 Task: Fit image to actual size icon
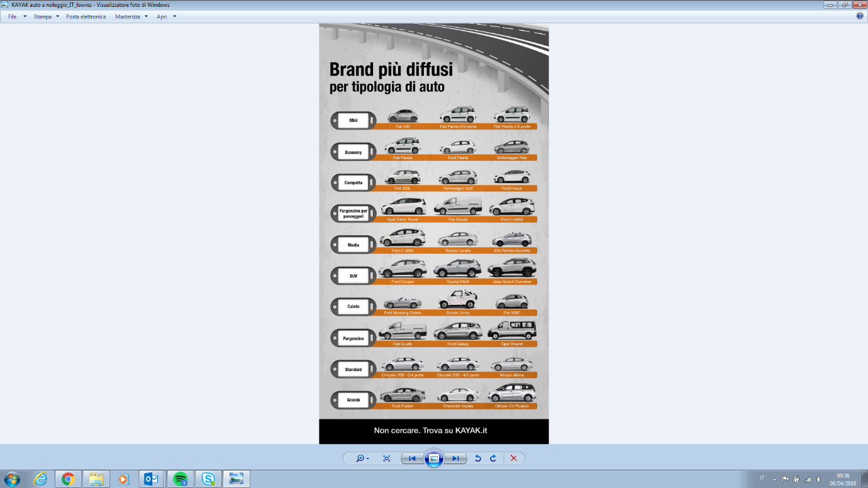[x=386, y=458]
